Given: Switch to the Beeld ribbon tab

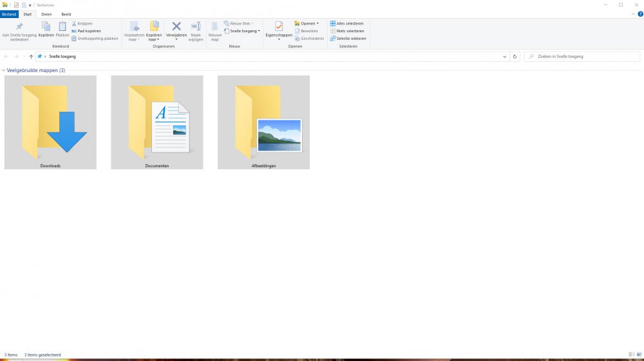Looking at the screenshot, I should [x=66, y=14].
